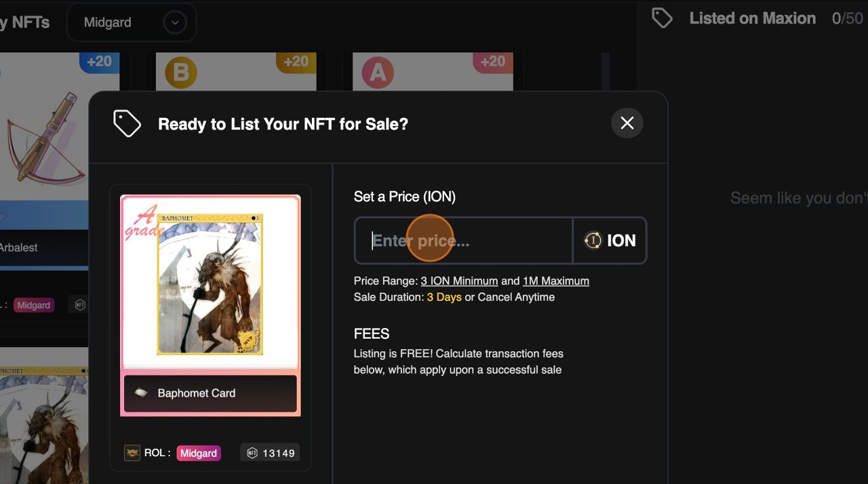Click the 1M Maximum link
The image size is (868, 484).
click(555, 281)
